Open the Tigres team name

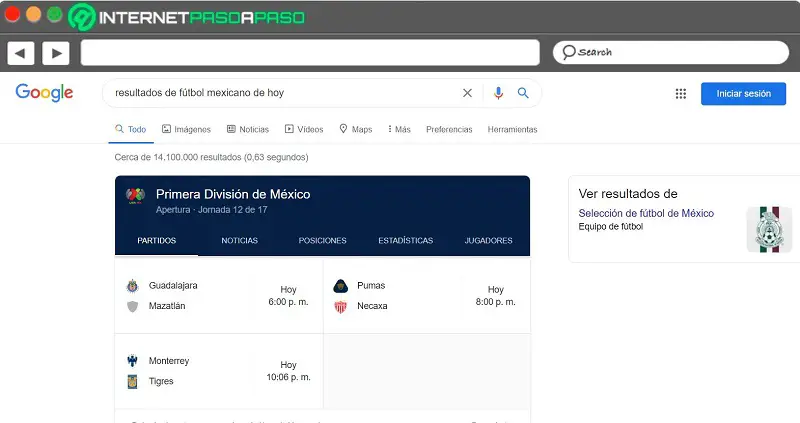pos(161,381)
